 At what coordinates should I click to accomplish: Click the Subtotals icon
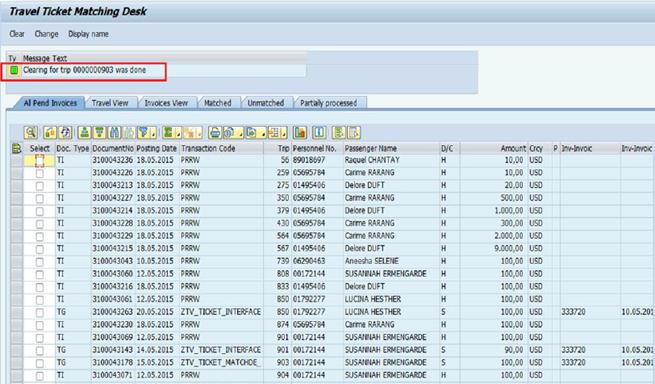[x=190, y=132]
